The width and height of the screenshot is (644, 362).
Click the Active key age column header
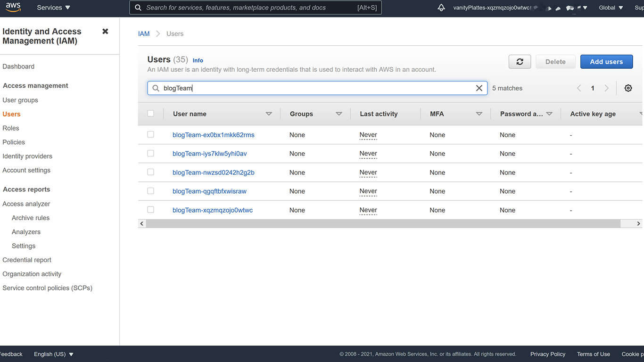coord(593,114)
